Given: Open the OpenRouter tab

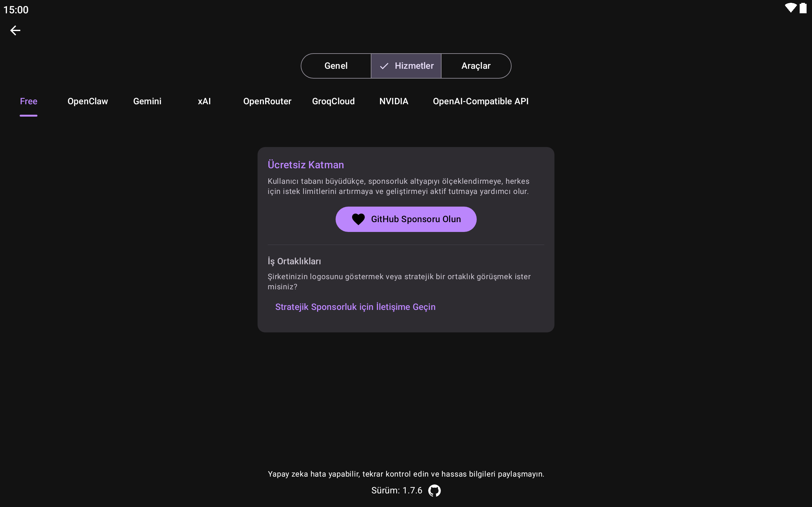Looking at the screenshot, I should 267,101.
